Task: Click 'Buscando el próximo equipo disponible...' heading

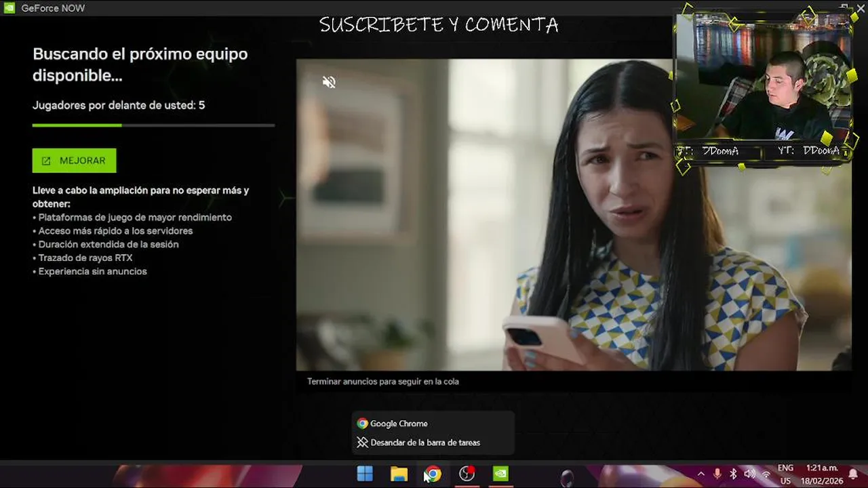Action: 140,65
